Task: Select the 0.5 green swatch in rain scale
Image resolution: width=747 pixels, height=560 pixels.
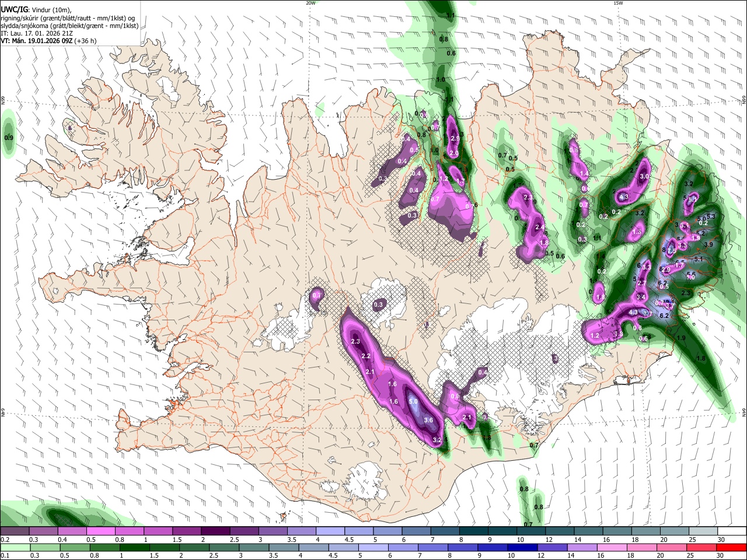Action: click(x=75, y=547)
